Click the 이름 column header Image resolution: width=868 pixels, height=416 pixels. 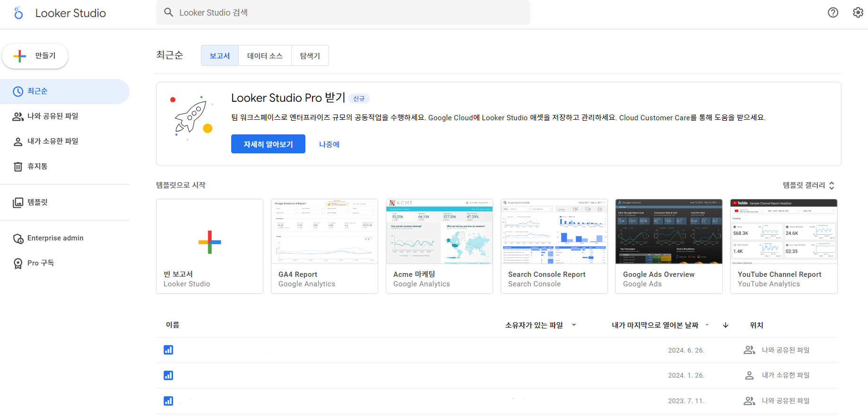[173, 325]
